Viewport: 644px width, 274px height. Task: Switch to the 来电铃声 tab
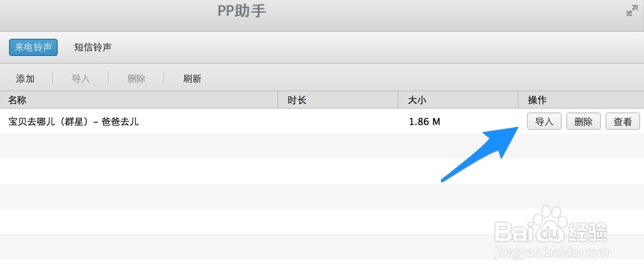(x=33, y=47)
